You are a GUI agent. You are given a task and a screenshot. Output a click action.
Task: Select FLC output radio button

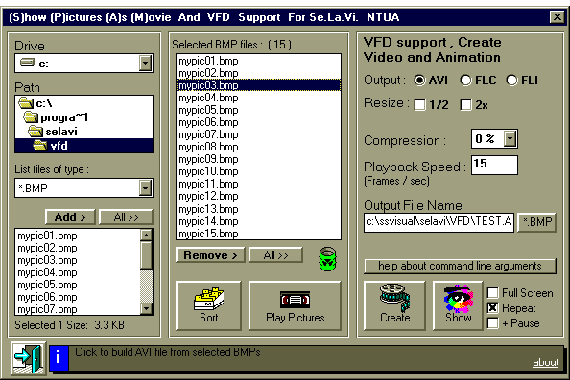pos(466,80)
